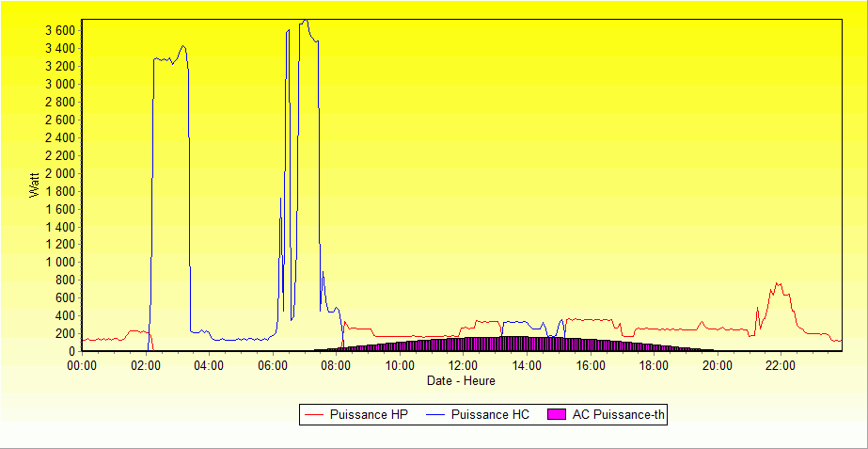This screenshot has width=868, height=449.
Task: Click the magenta bars near 14:00
Action: [x=527, y=344]
